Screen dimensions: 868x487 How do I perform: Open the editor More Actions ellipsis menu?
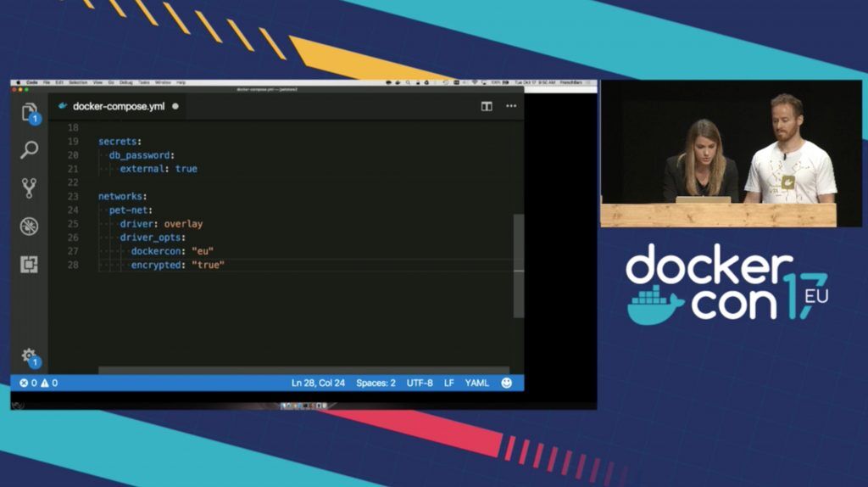point(511,106)
